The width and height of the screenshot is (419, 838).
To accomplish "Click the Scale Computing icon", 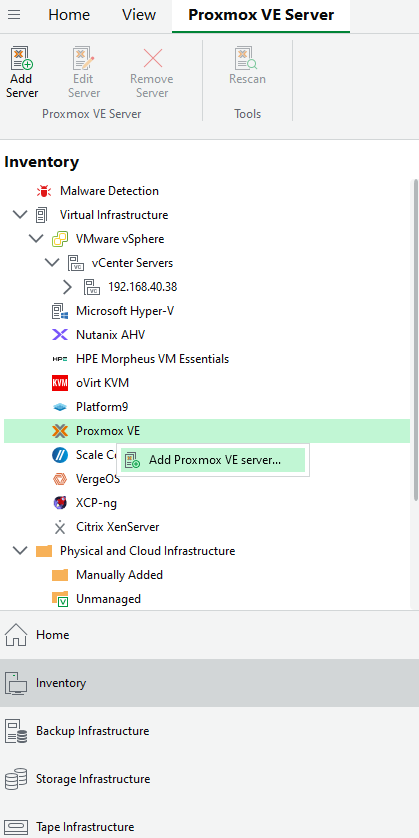I will click(60, 455).
